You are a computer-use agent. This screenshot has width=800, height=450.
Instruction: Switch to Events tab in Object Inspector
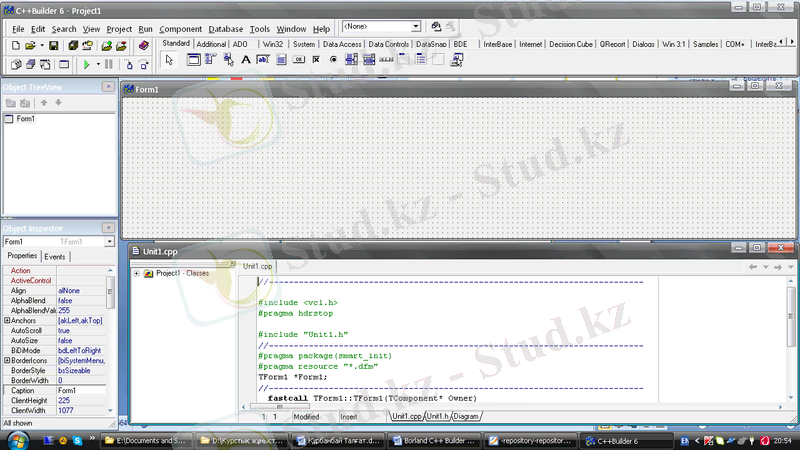point(55,257)
